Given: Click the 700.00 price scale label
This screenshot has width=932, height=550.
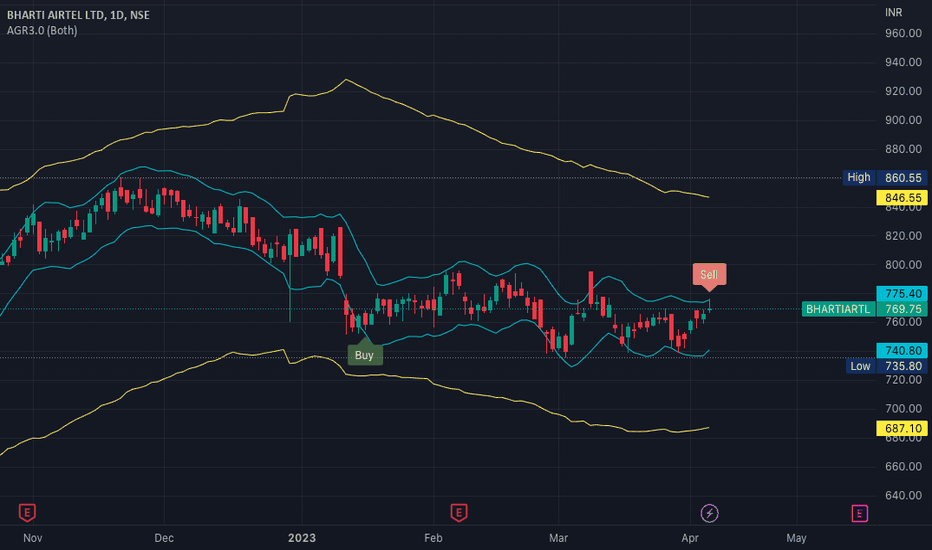Looking at the screenshot, I should [x=903, y=408].
